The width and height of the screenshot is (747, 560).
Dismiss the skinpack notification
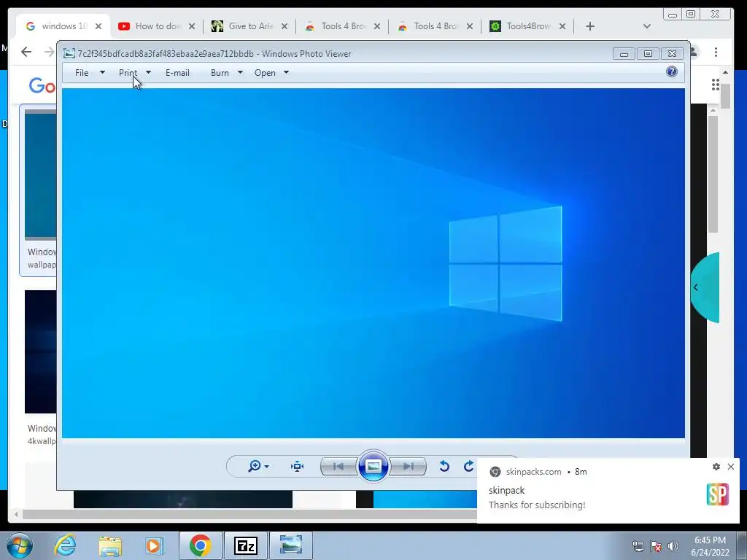pos(731,467)
